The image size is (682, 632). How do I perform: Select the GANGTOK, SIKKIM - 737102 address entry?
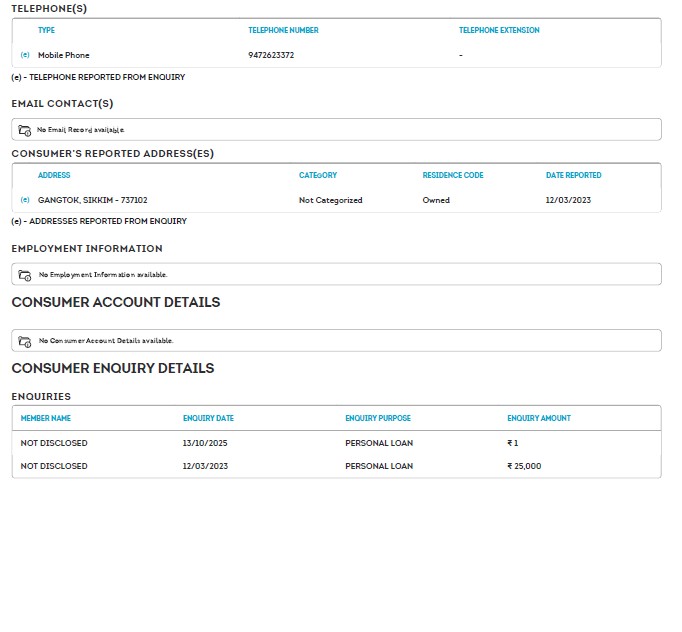point(92,200)
